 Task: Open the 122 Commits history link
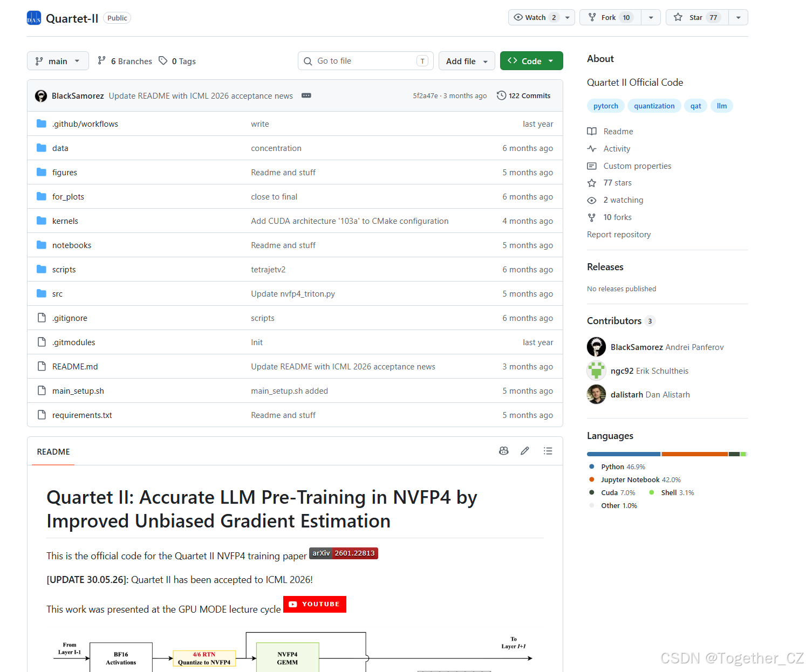click(524, 95)
